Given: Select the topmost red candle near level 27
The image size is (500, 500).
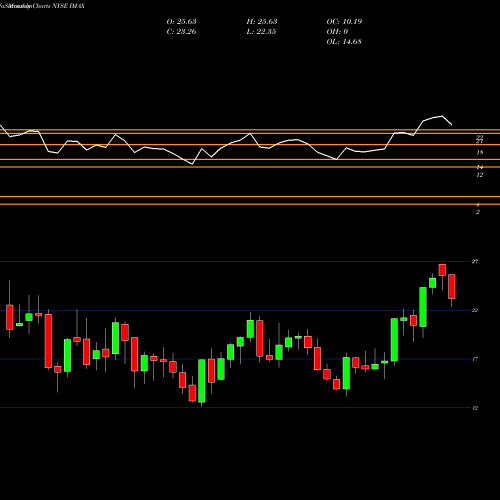Looking at the screenshot, I should tap(442, 270).
